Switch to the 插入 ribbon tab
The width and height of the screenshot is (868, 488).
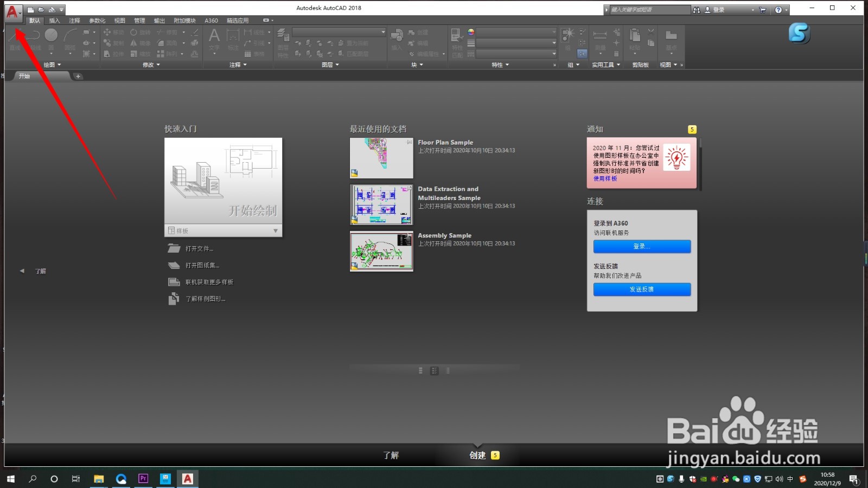tap(55, 21)
